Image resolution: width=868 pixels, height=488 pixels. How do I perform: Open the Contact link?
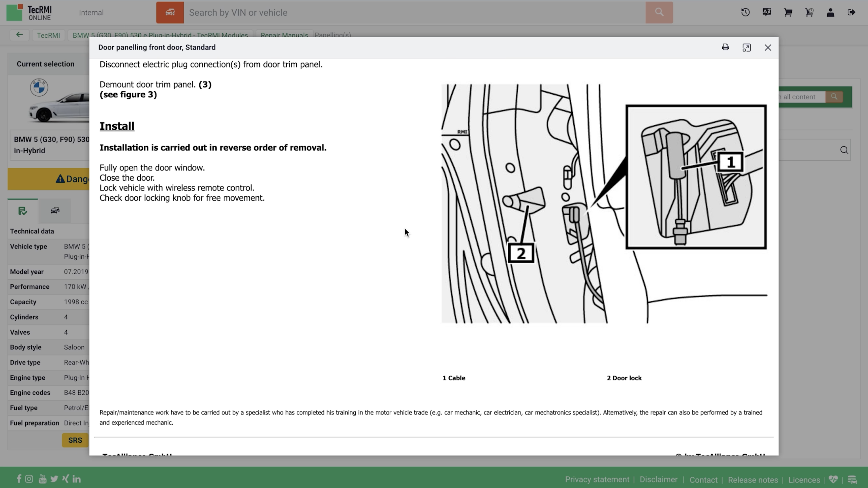pyautogui.click(x=703, y=479)
